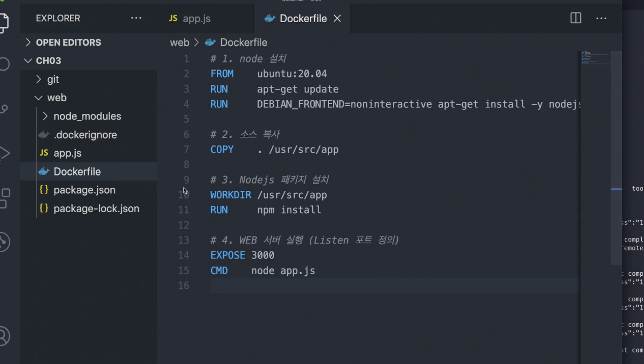Open Explorer Views and More Actions ellipsis
This screenshot has width=644, height=364.
(x=136, y=18)
